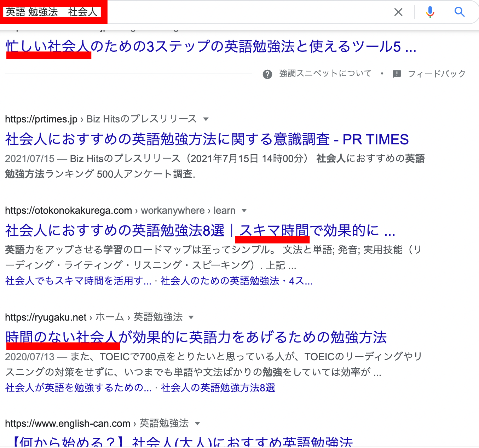This screenshot has width=479, height=448.
Task: Open 時間のない社会人が効果的に result title
Action: point(196,337)
